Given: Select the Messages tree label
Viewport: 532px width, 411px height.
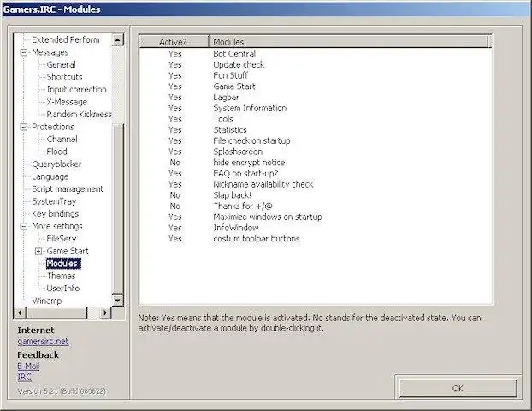Looking at the screenshot, I should point(50,52).
